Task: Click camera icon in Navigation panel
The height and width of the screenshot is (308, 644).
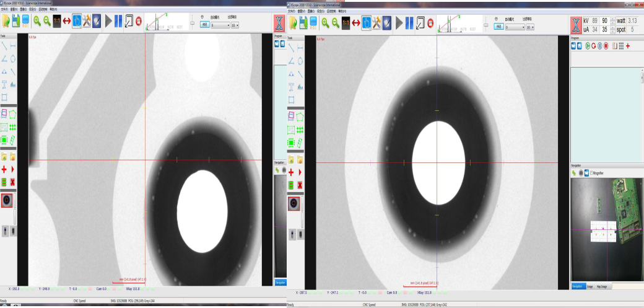Action: coord(580,173)
